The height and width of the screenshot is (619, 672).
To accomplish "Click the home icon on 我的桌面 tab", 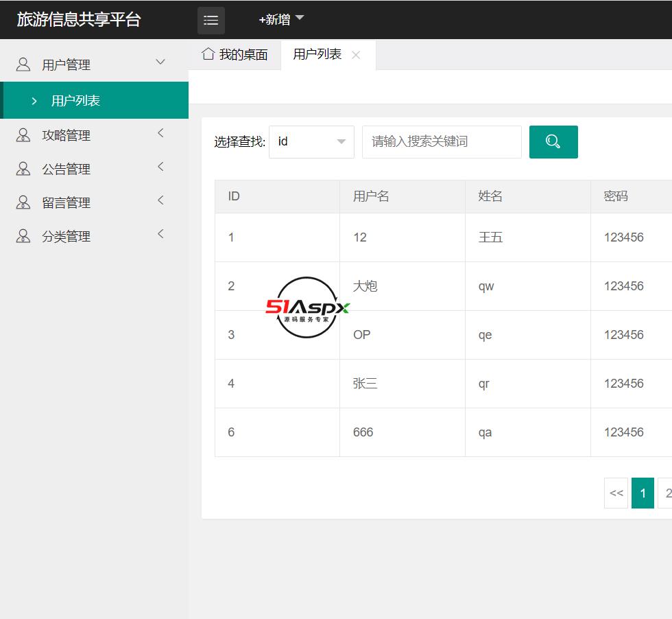I will pyautogui.click(x=208, y=54).
